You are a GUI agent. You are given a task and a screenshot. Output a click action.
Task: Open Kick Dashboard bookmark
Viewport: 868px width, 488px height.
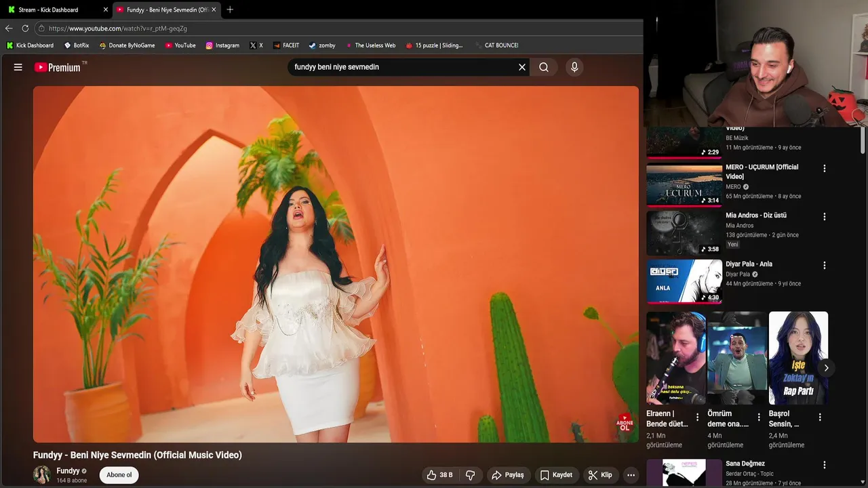(x=30, y=45)
